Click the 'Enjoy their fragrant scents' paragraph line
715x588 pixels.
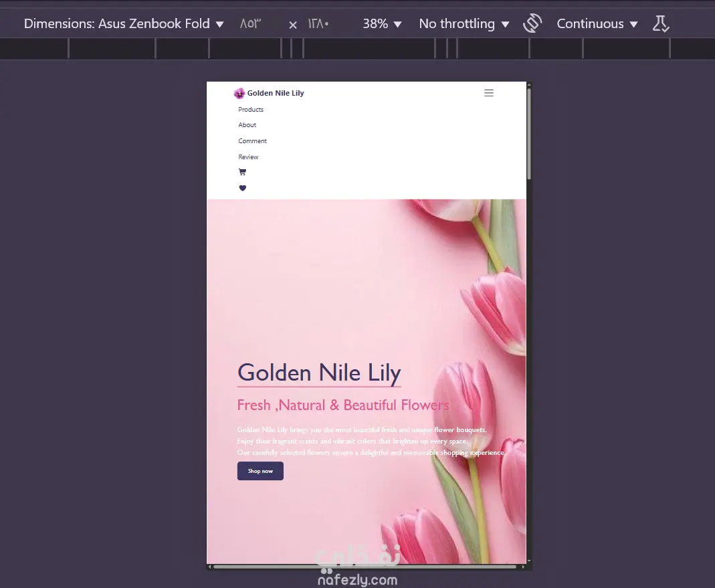tap(352, 441)
